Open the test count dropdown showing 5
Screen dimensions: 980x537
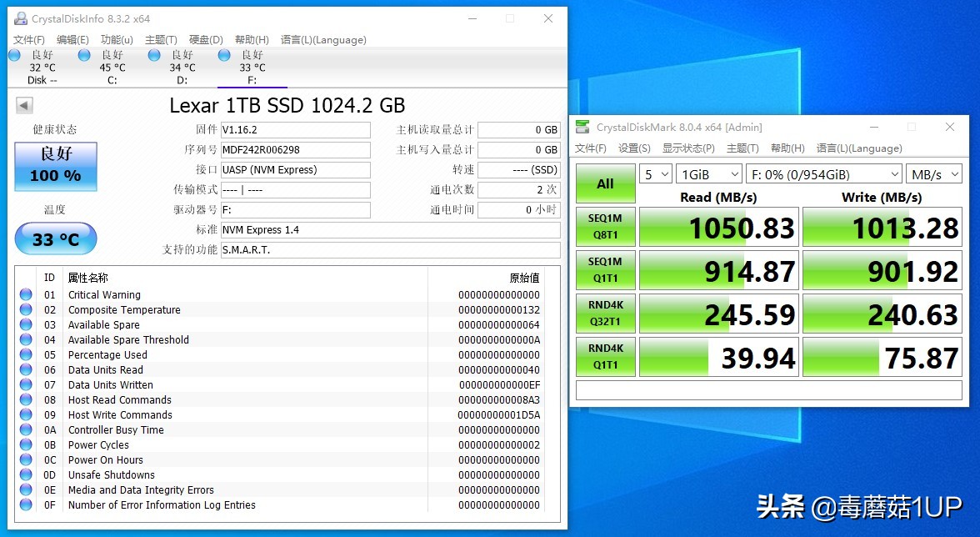click(x=656, y=174)
